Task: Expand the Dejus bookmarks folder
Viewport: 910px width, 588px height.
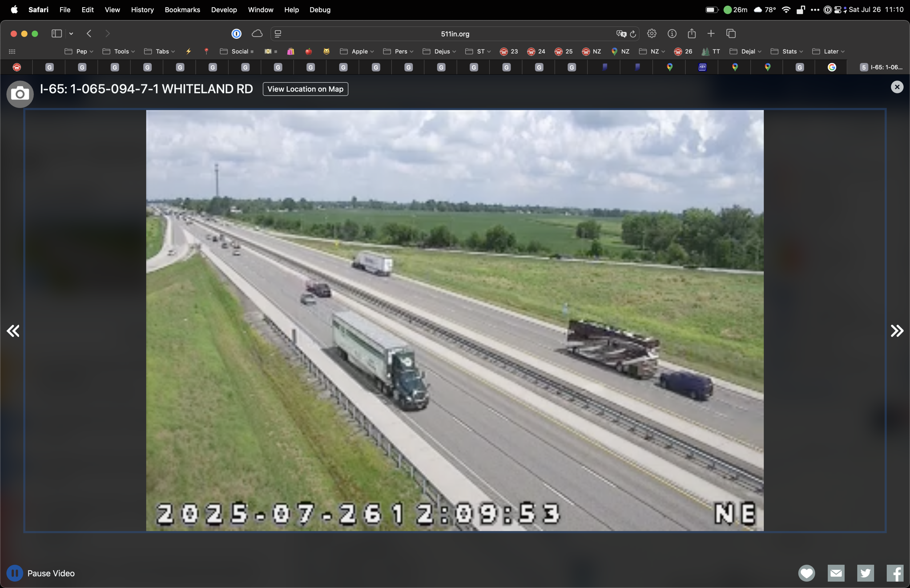Action: pos(439,52)
